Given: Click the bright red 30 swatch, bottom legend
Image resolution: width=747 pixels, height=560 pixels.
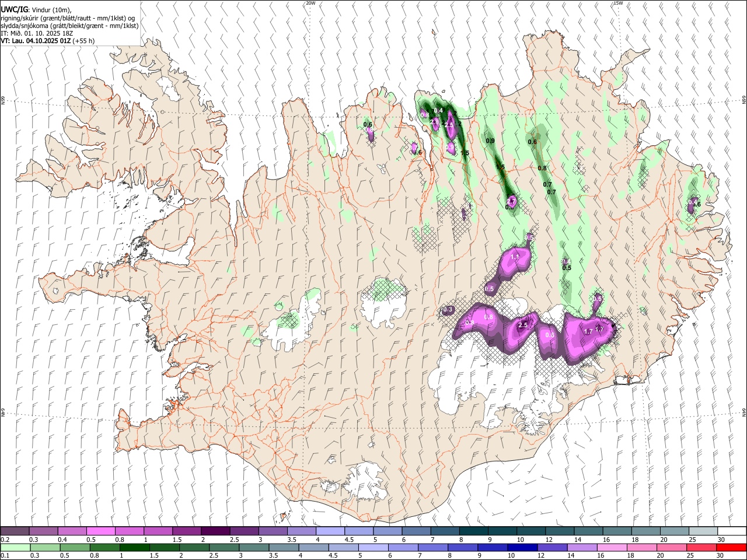Looking at the screenshot, I should (x=731, y=547).
